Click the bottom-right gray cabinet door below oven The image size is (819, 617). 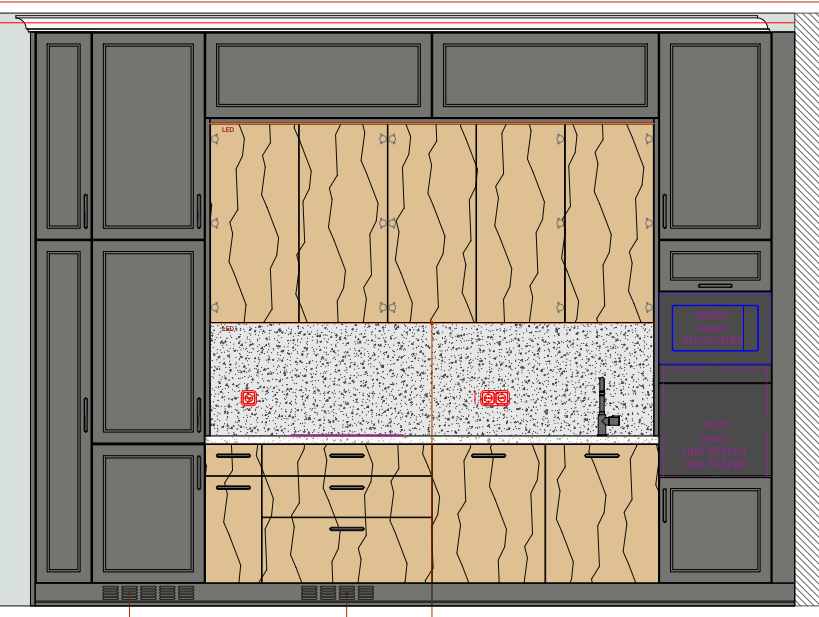[x=714, y=530]
